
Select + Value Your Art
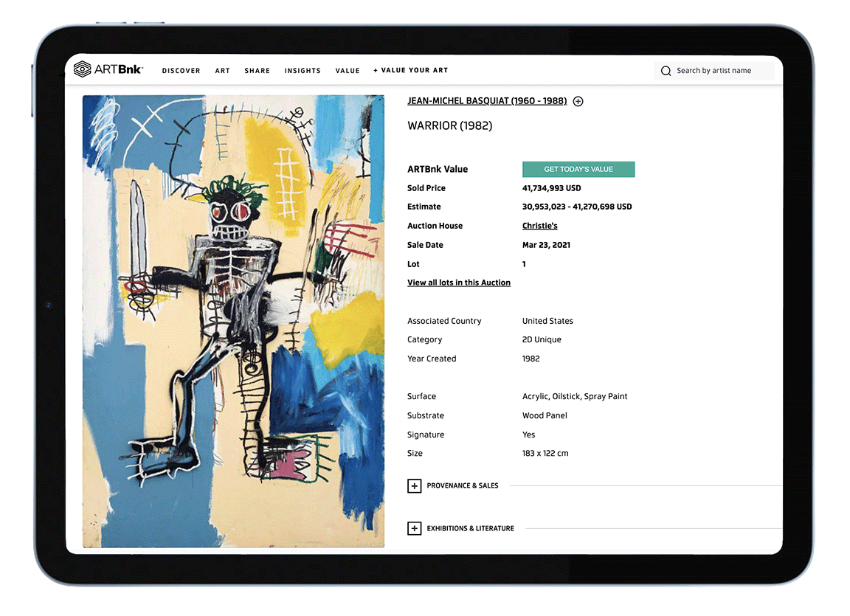coord(410,70)
